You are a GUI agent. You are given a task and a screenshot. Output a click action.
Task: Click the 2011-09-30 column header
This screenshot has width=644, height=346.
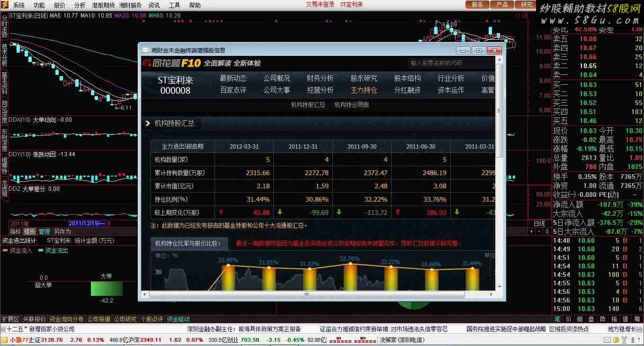pos(362,147)
